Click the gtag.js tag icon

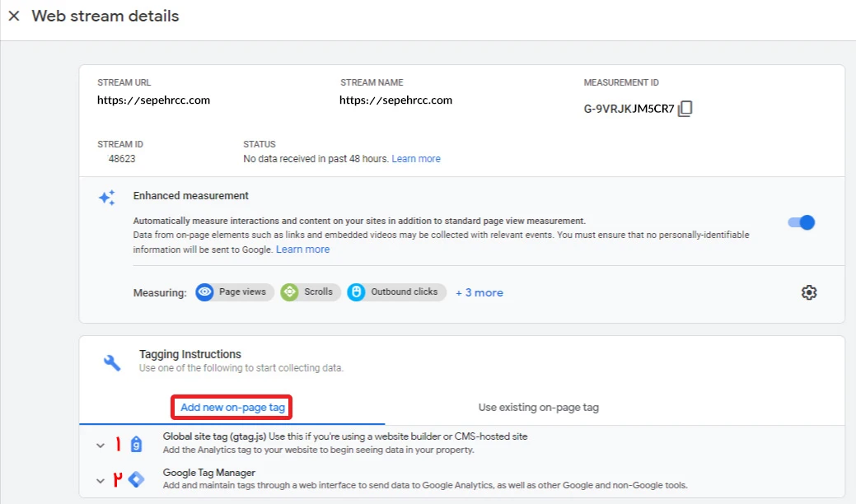(137, 444)
